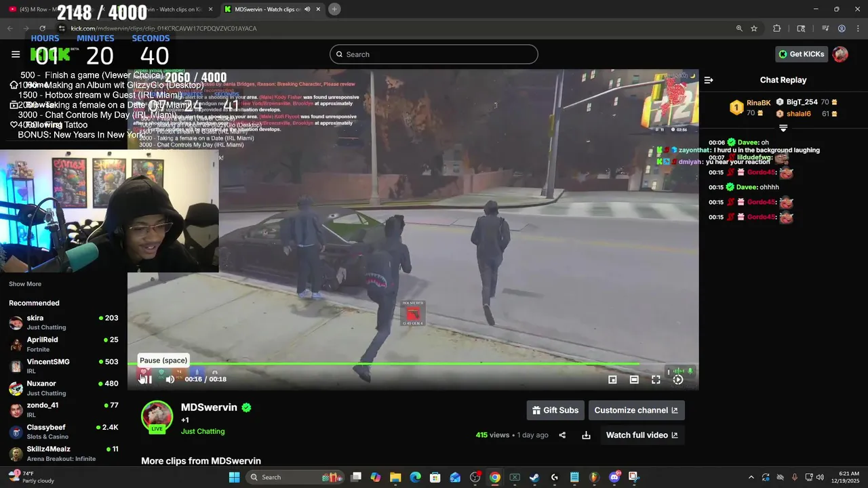
Task: Open Discord from taskbar
Action: pos(614,477)
